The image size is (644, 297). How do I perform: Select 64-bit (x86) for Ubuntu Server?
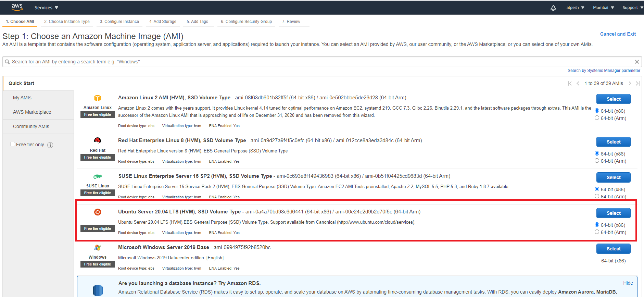(x=597, y=225)
